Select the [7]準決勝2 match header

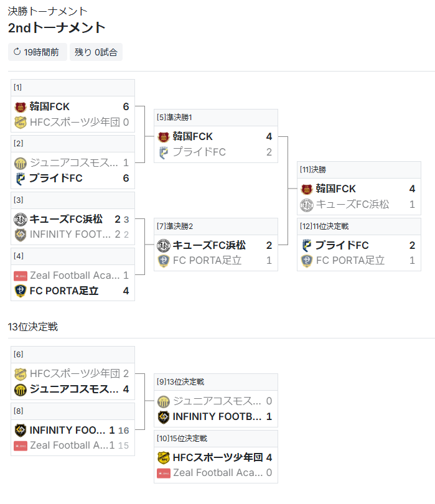click(216, 226)
